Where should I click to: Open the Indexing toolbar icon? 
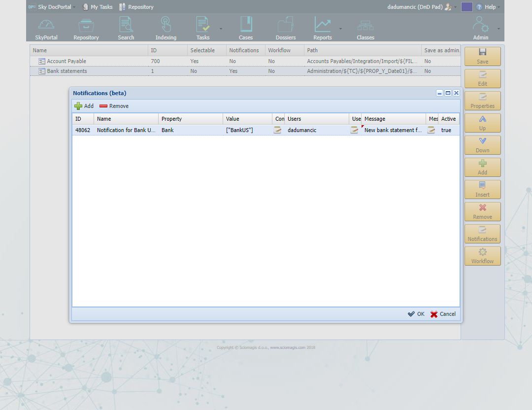pos(166,28)
